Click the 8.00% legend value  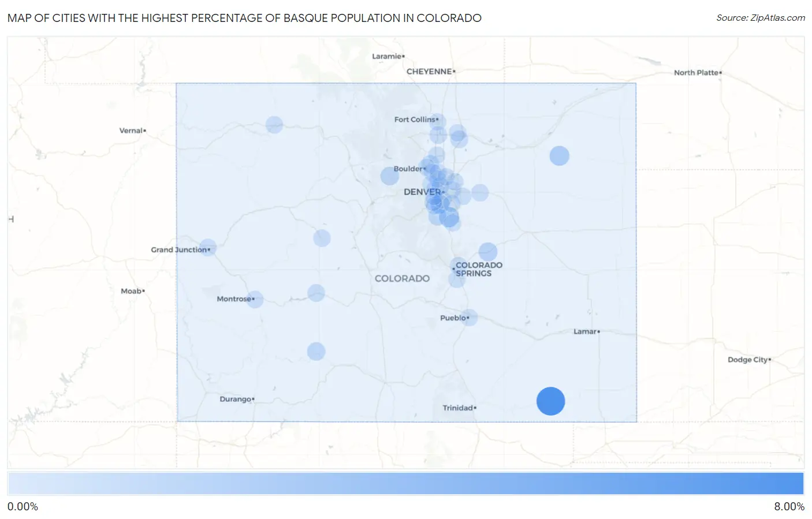point(789,506)
